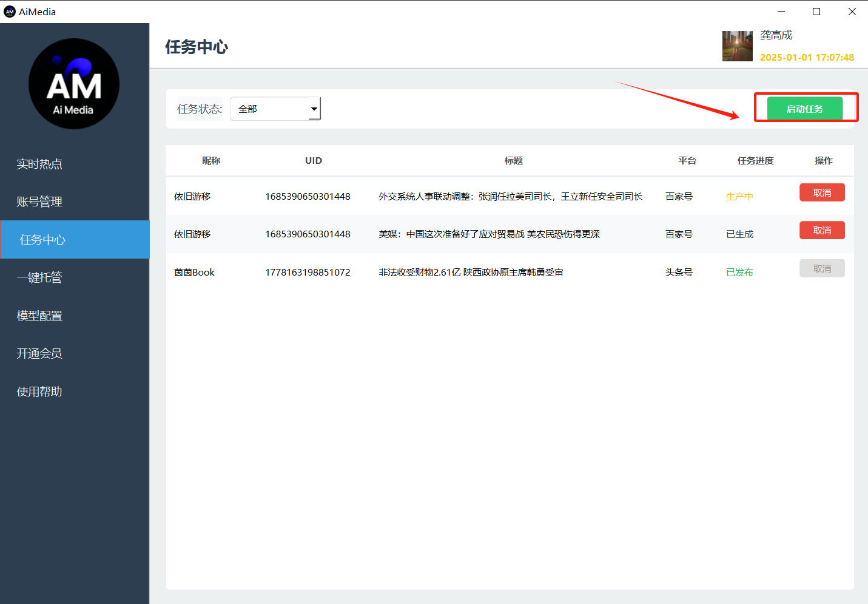Navigate to 模型配置 in the sidebar
Screen dimensions: 868x604
(39, 316)
